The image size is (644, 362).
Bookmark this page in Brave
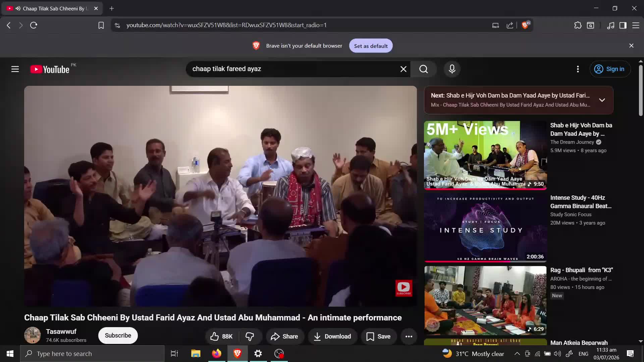coord(101,25)
